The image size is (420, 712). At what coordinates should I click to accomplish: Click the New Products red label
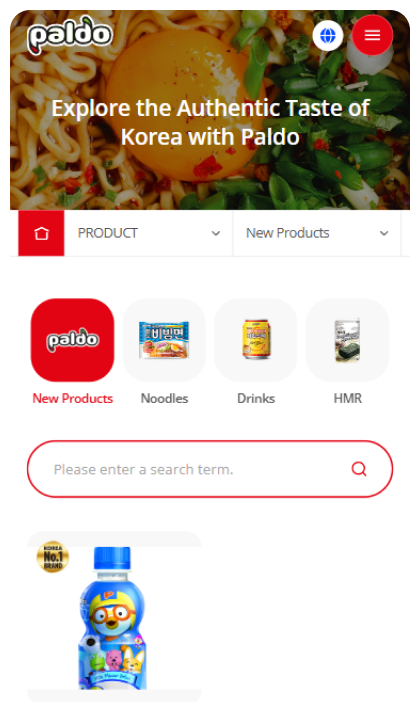[x=73, y=398]
